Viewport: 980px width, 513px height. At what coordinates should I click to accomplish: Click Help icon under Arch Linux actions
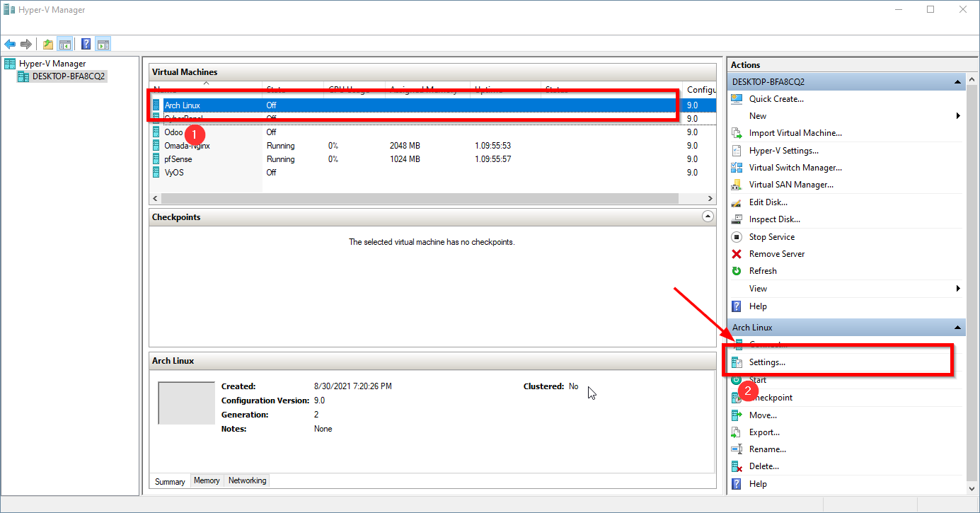point(737,484)
